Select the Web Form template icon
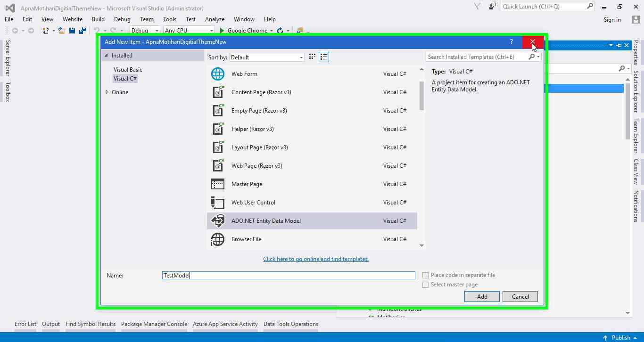 [218, 74]
